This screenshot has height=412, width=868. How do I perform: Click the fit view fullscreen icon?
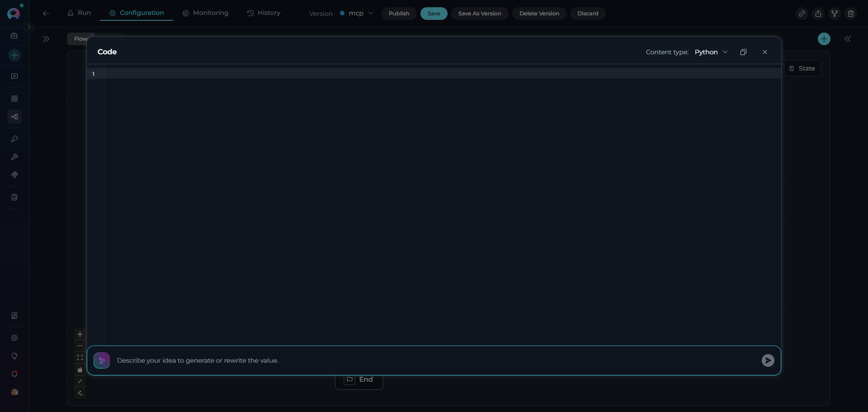point(80,358)
